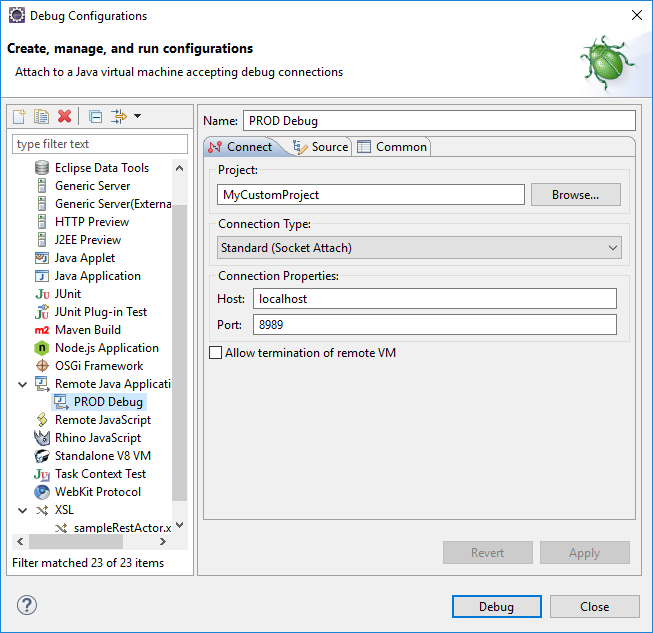Collapse the Remote Java Application node

pos(22,384)
